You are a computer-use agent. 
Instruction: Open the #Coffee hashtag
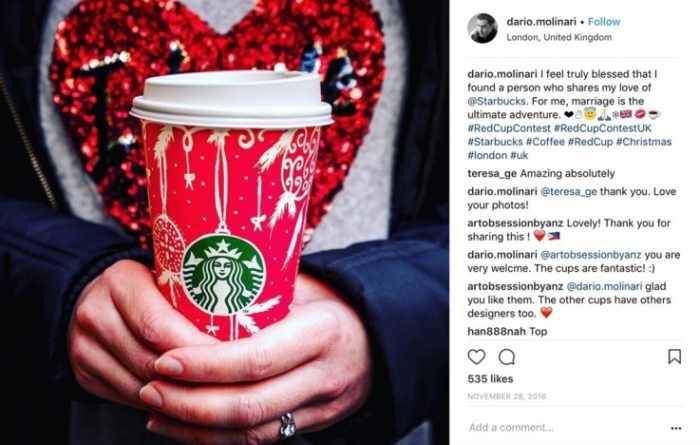[x=545, y=142]
